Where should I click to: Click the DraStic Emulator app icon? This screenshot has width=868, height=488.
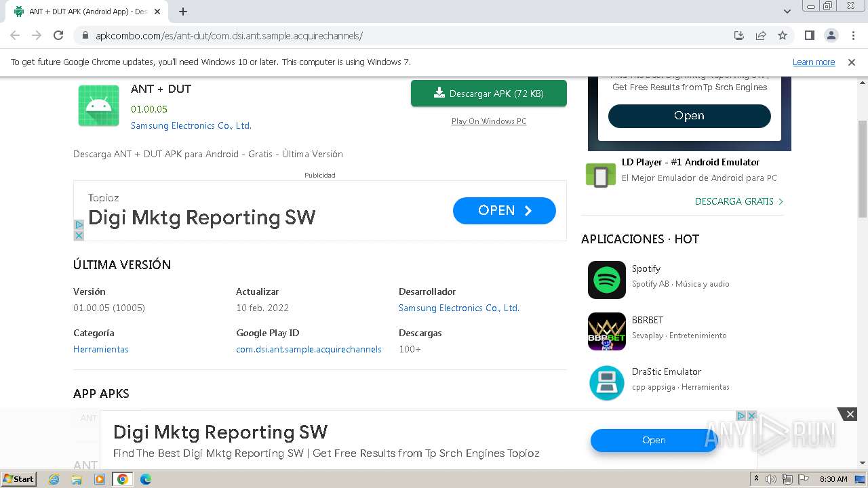(607, 383)
